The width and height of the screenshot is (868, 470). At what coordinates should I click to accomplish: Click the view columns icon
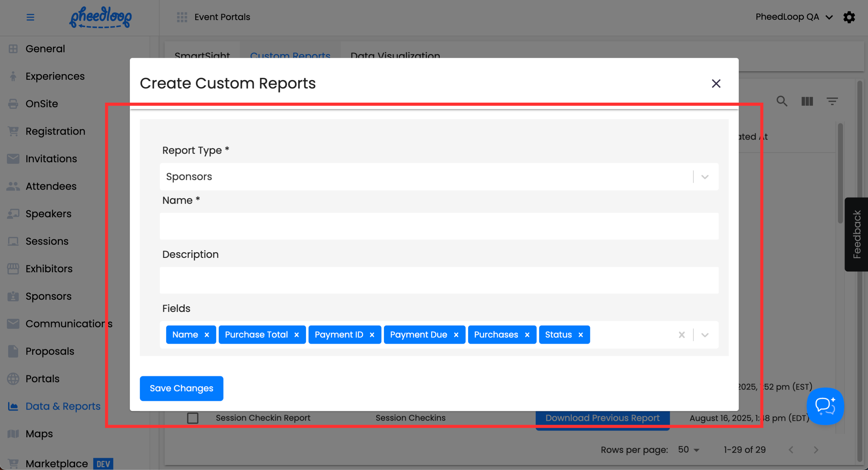[x=807, y=101]
